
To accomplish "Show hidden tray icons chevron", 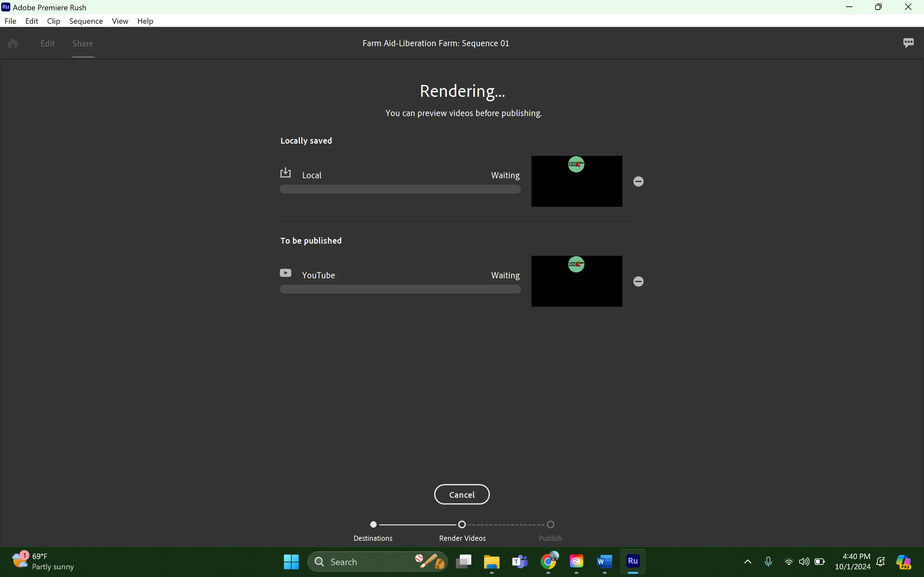I will (x=748, y=561).
